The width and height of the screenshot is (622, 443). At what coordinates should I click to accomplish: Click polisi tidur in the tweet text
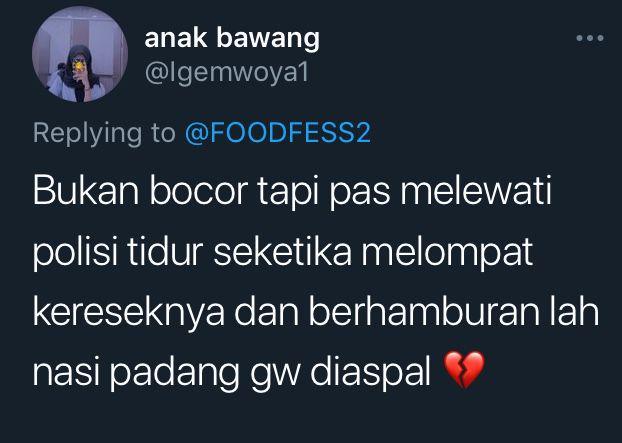118,252
